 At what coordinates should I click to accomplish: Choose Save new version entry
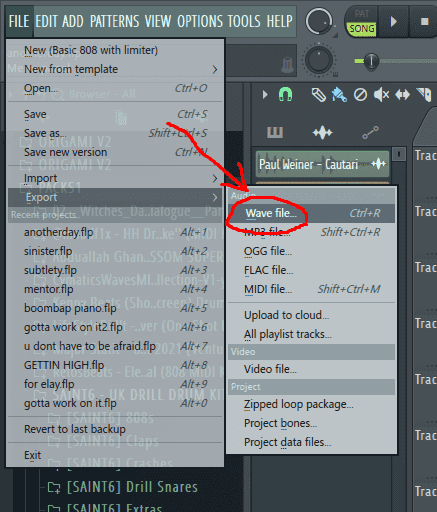115,152
